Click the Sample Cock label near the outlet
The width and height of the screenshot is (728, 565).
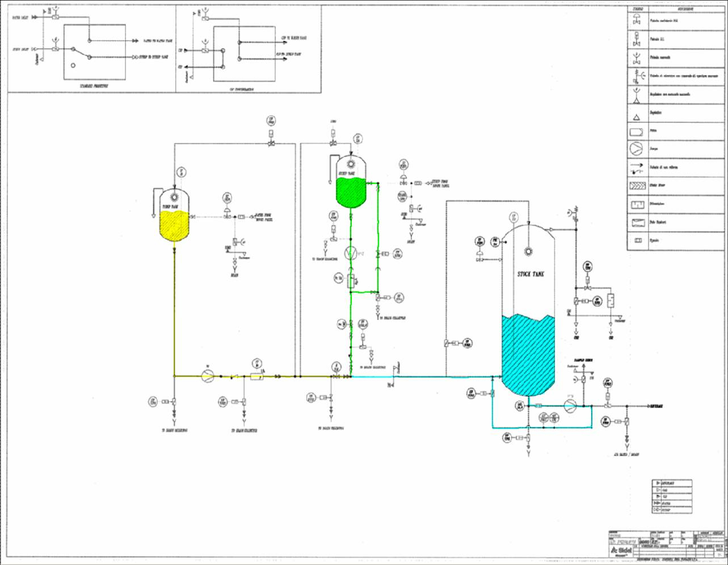pos(580,360)
